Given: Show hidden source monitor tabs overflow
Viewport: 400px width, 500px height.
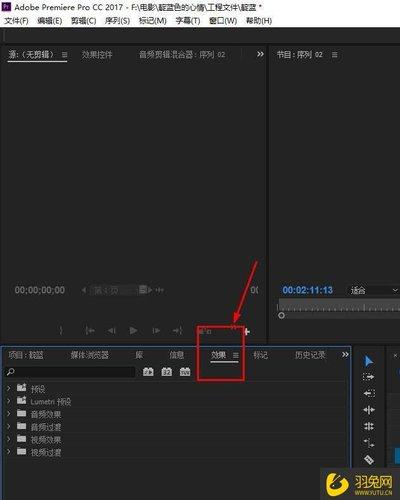Looking at the screenshot, I should coord(260,54).
